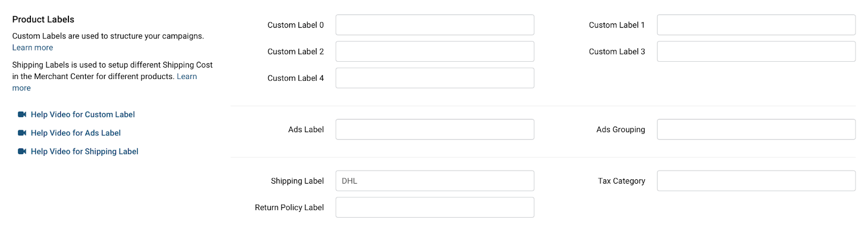Open the Help Video for Custom Label link

pos(82,114)
